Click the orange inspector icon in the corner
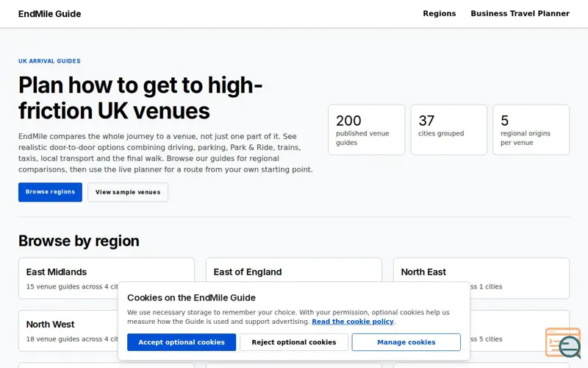588x368 pixels. point(563,343)
